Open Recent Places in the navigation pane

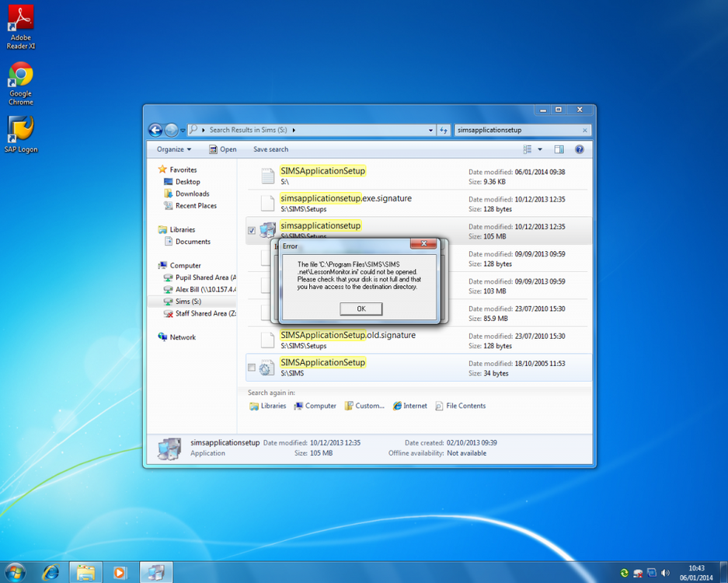(x=190, y=206)
